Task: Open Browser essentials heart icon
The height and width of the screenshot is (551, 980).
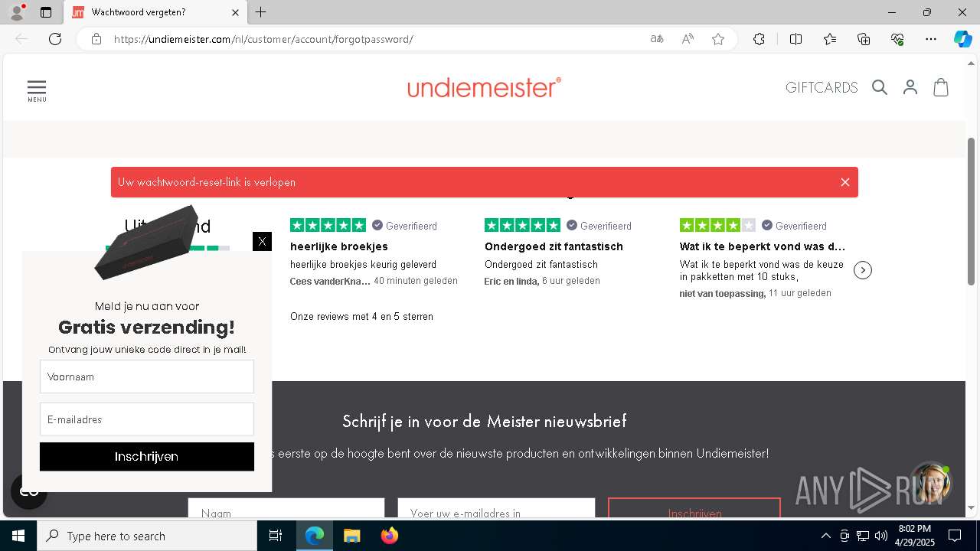Action: 897,39
